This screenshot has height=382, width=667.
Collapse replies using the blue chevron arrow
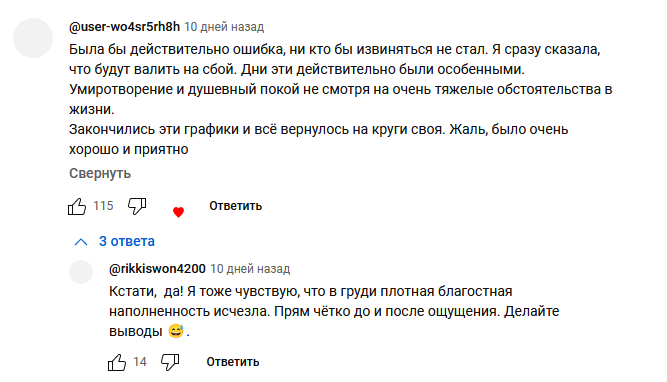pos(81,242)
